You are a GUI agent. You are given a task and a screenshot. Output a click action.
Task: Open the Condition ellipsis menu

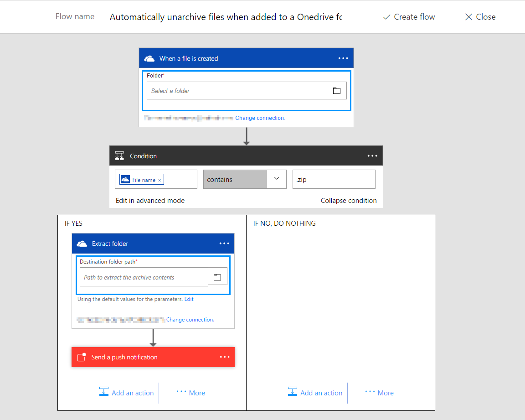click(372, 156)
